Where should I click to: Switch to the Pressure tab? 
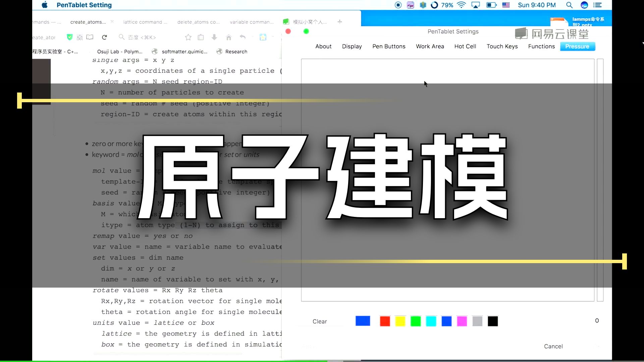tap(577, 46)
